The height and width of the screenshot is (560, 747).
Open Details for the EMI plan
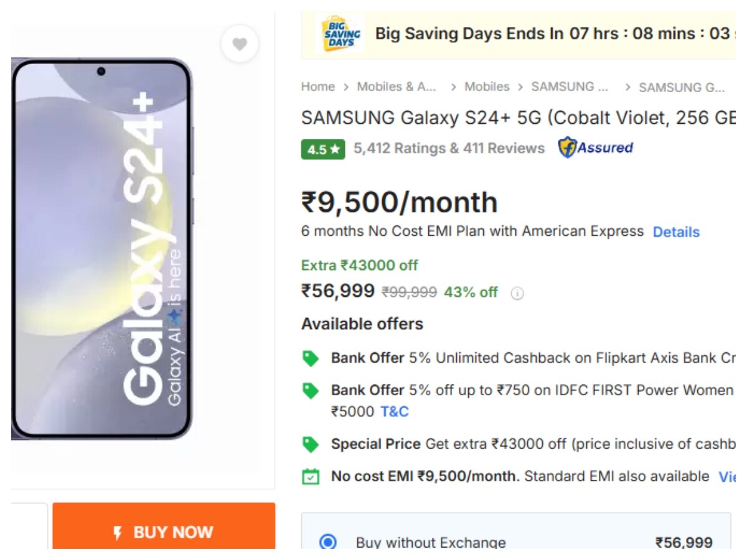676,232
